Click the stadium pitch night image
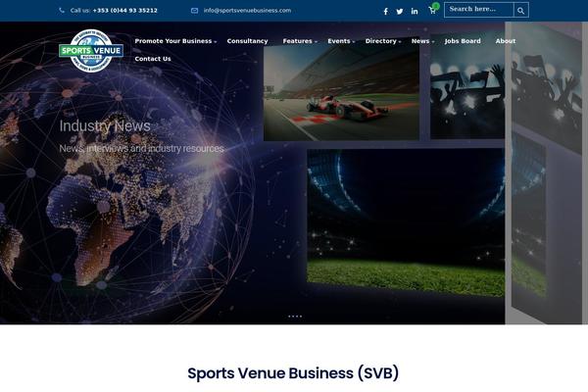The image size is (588, 392). (x=406, y=222)
